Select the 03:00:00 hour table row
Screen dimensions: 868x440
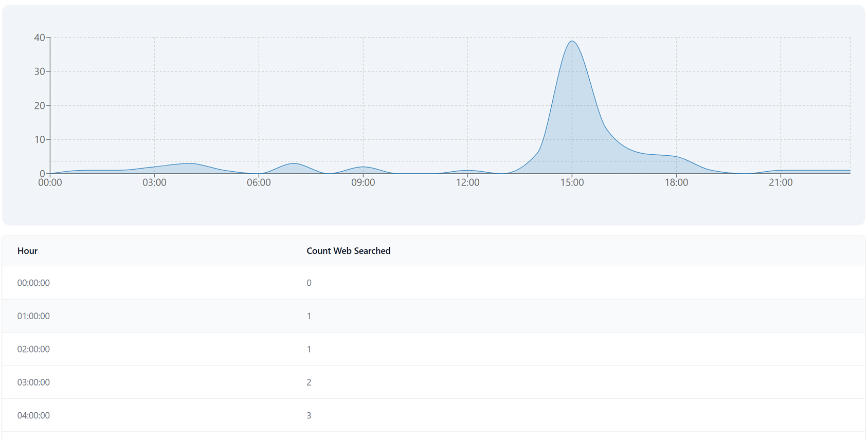[33, 382]
